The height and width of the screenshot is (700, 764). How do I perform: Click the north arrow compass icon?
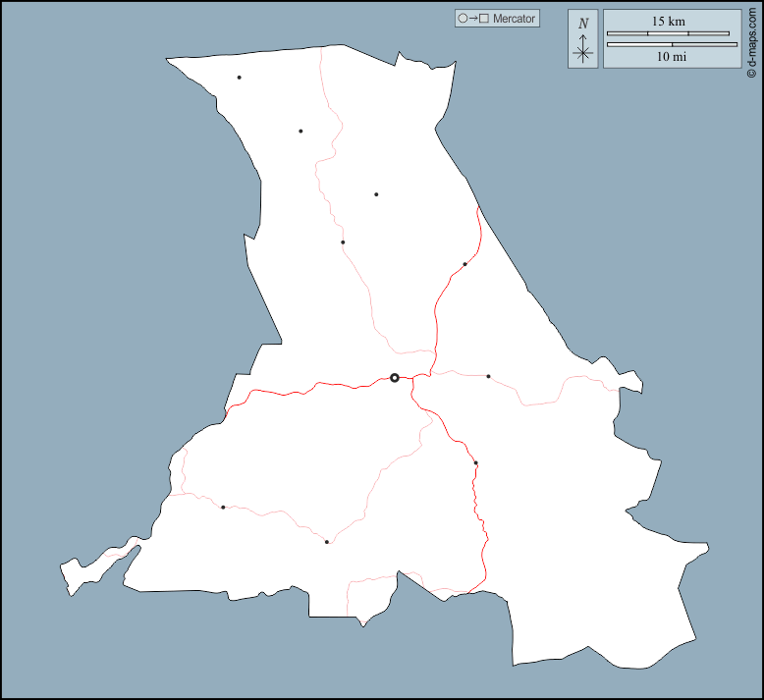tap(583, 49)
